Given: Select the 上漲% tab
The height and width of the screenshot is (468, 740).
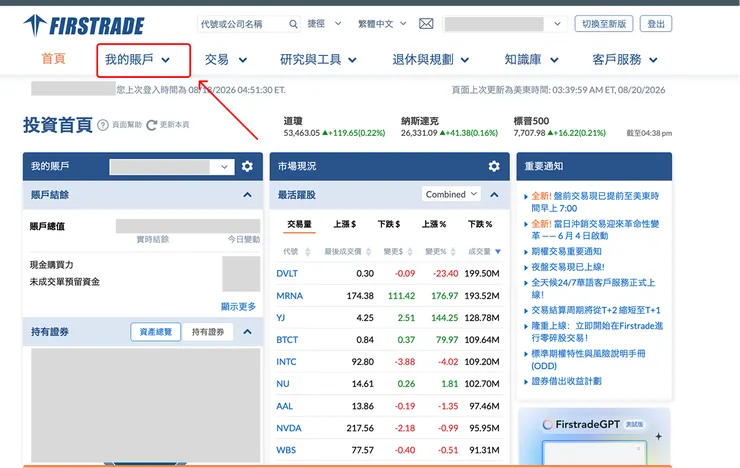Looking at the screenshot, I should 434,224.
